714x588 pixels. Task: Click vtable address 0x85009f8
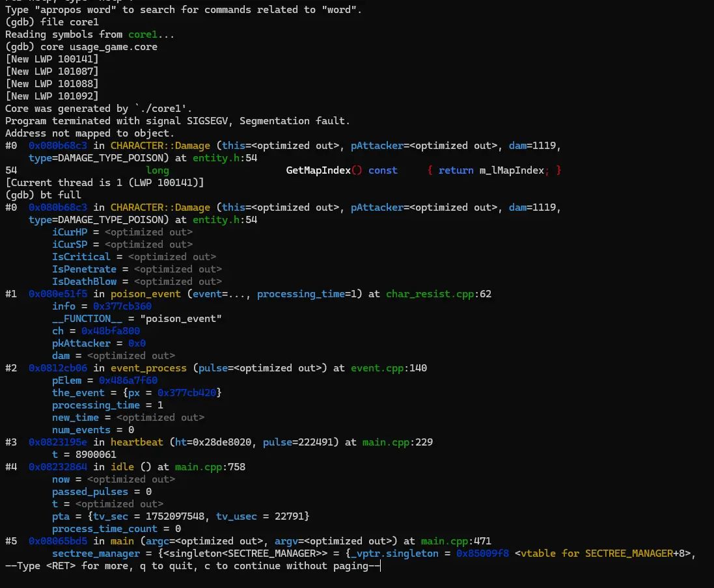pos(483,554)
